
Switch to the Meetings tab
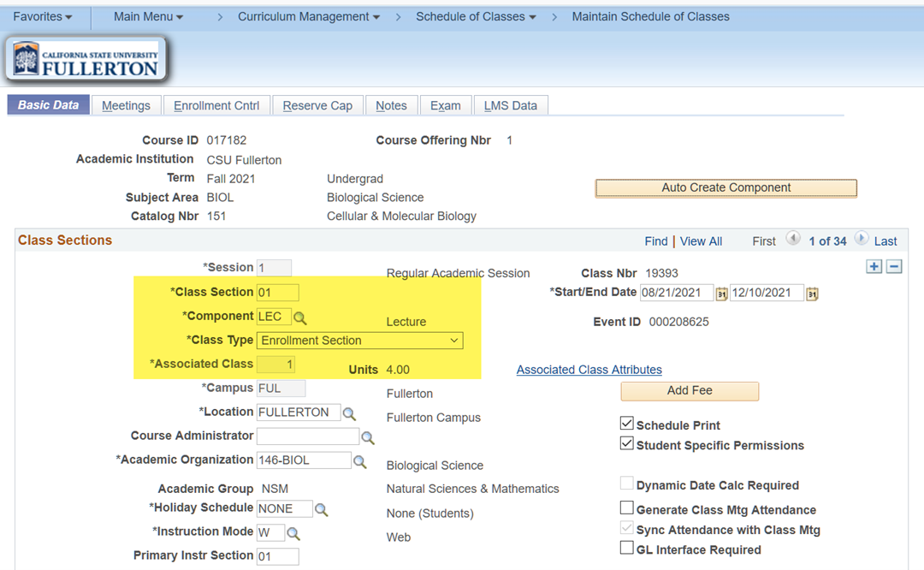click(126, 105)
